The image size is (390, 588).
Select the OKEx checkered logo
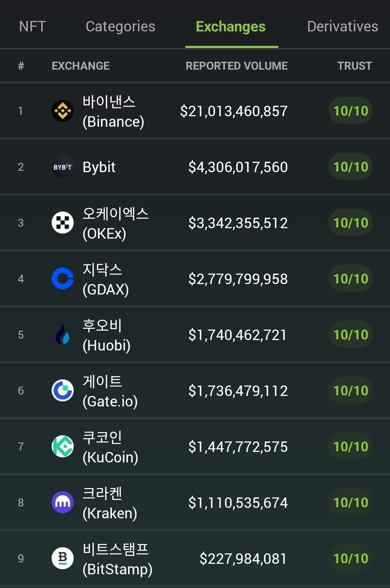(x=62, y=223)
